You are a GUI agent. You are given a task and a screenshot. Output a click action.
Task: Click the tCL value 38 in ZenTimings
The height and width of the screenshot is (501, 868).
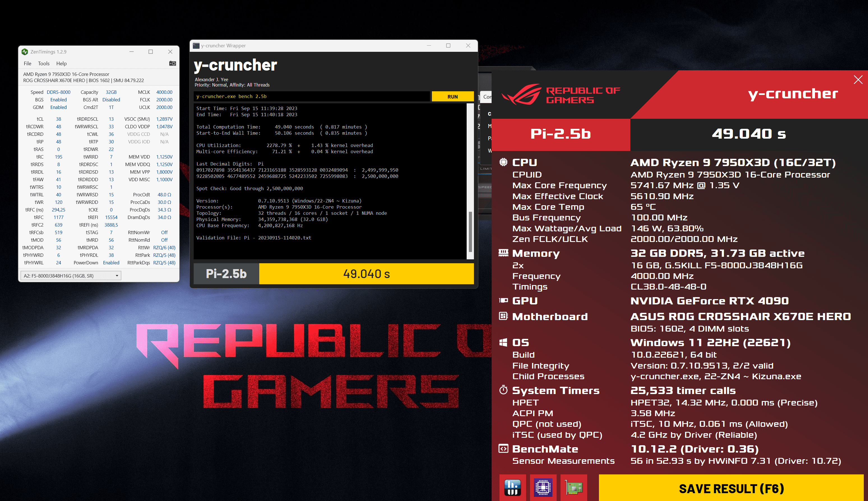59,119
